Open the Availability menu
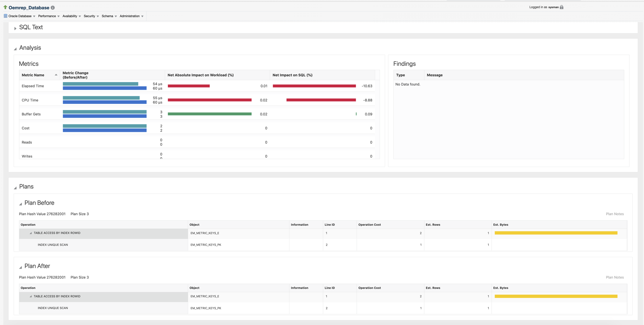This screenshot has height=325, width=644. [x=72, y=16]
